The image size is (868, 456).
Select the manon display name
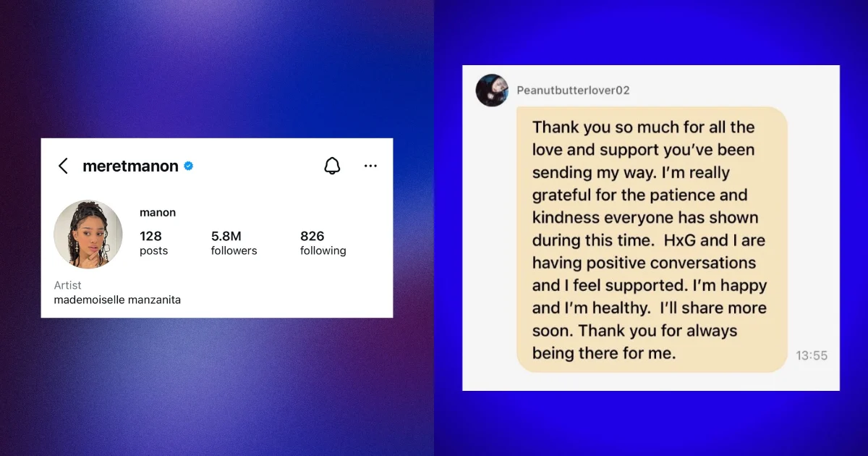(x=158, y=213)
